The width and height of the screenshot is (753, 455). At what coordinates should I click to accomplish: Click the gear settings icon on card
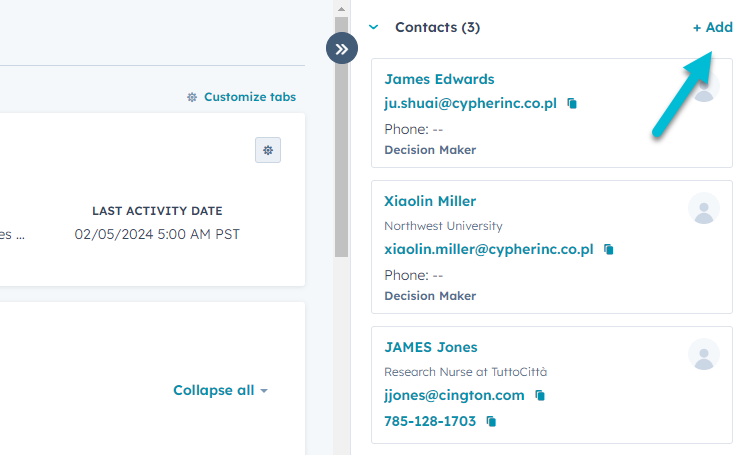(268, 150)
